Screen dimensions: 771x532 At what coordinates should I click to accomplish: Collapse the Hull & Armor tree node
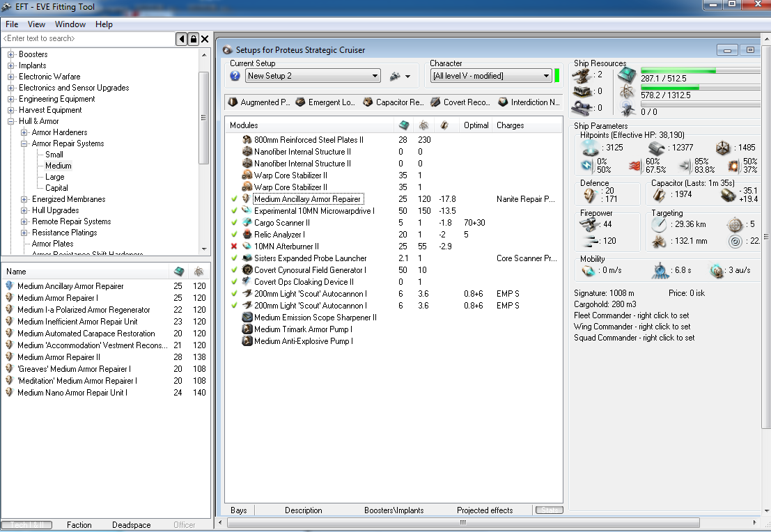tap(11, 121)
